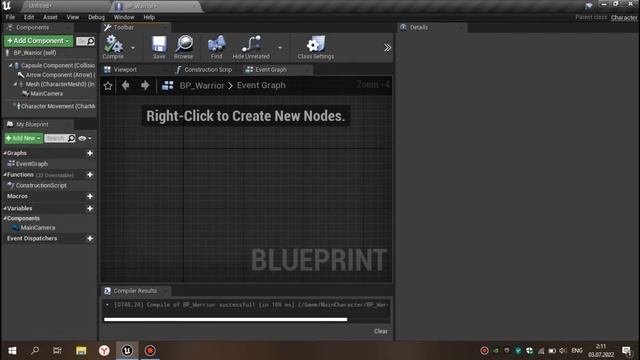Open the eye view options in My Blueprint
640x360 pixels.
click(84, 138)
